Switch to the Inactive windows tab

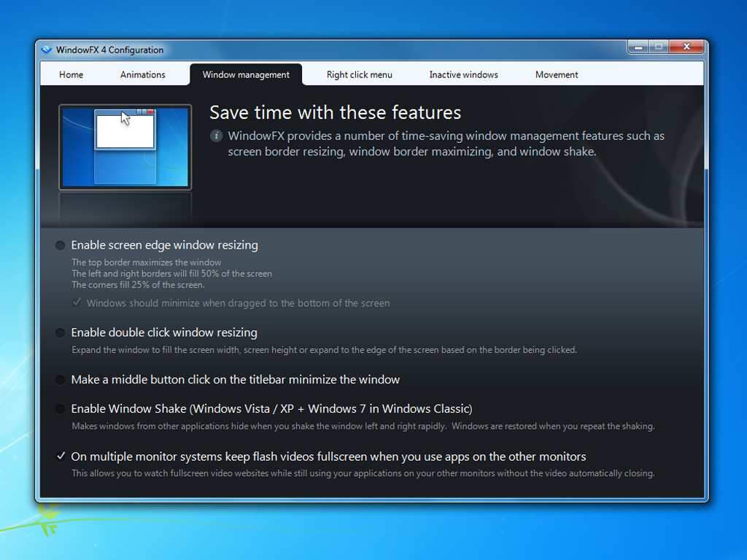[463, 74]
